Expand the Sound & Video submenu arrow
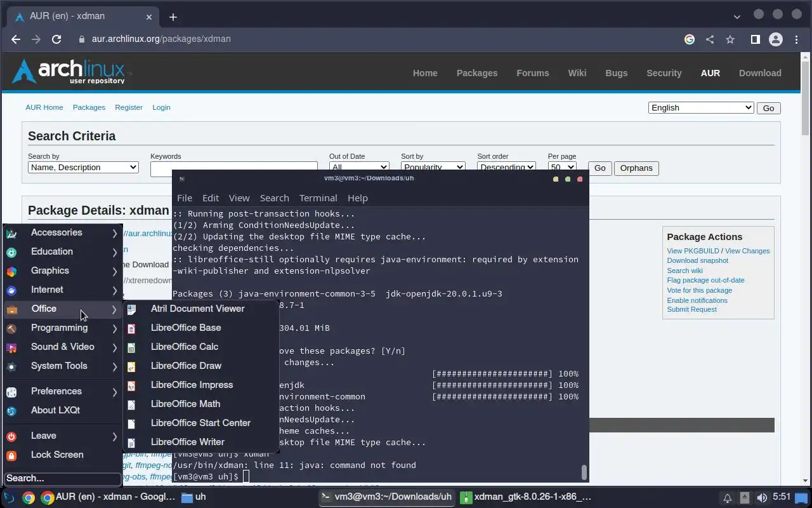This screenshot has height=508, width=812. click(115, 347)
